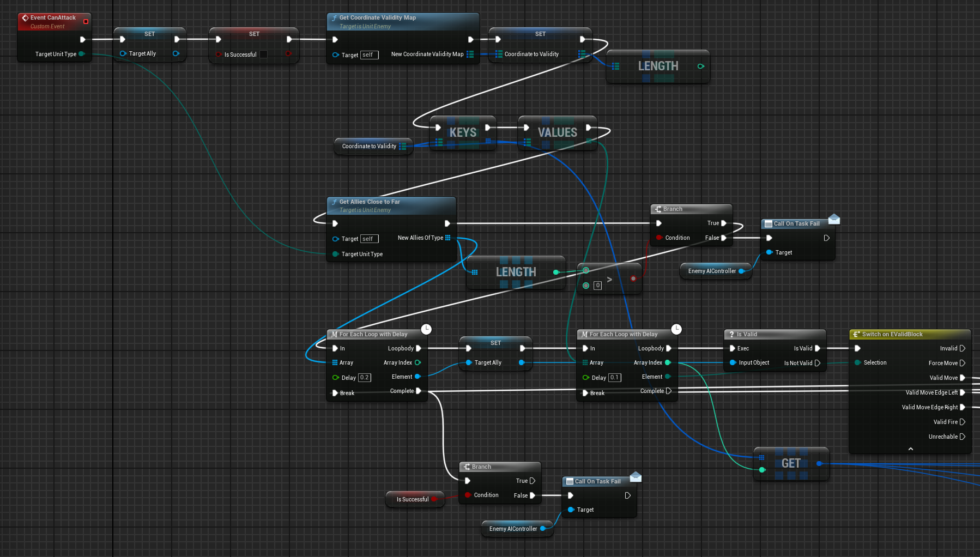This screenshot has width=980, height=557.
Task: Toggle the Is Successful checkbox in SET node
Action: coord(264,55)
